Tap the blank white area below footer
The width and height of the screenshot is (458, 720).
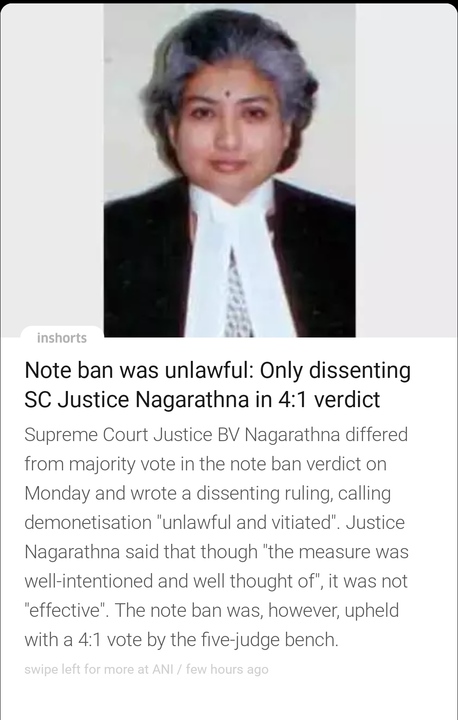229,700
